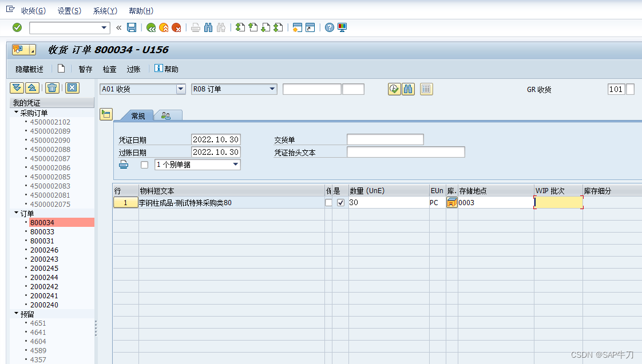Click the 交货单 input field
The height and width of the screenshot is (364, 642).
[385, 139]
